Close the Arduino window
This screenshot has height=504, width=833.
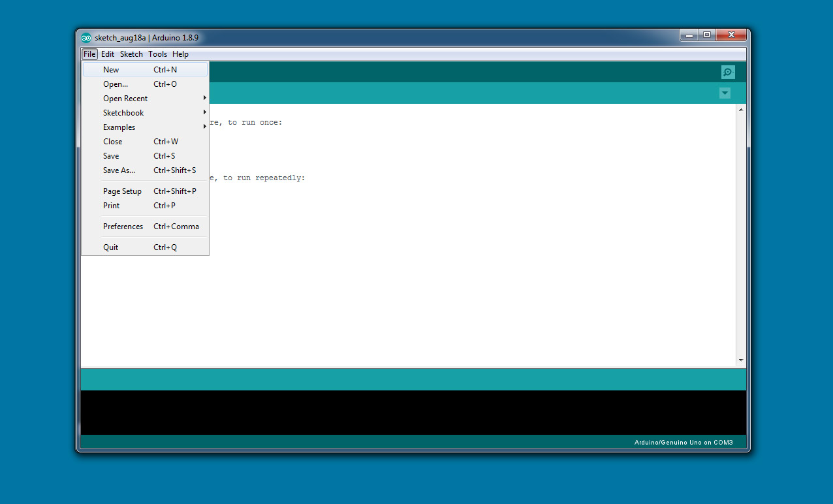(x=731, y=35)
